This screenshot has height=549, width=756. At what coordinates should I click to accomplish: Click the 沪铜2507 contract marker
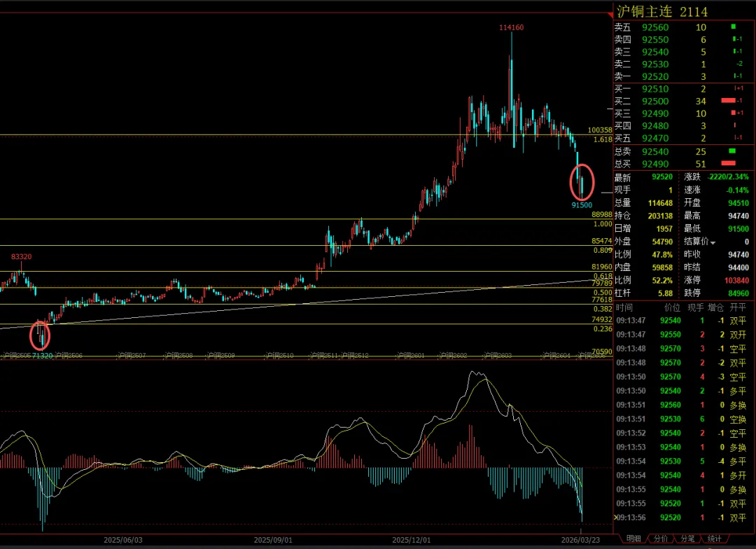[131, 356]
